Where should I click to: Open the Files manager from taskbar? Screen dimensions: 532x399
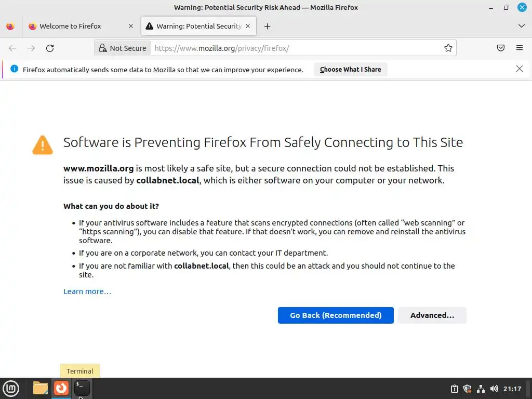point(41,388)
